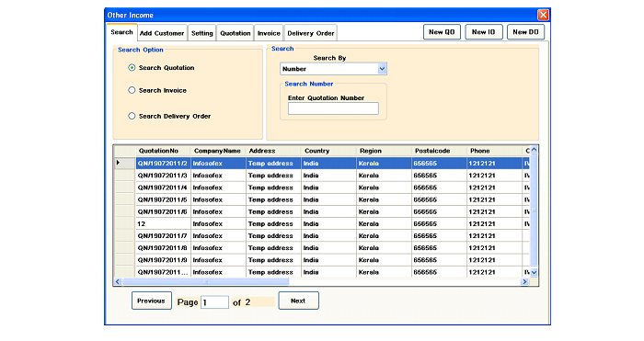
Task: Select the Search Invoice radio button
Action: (x=132, y=90)
